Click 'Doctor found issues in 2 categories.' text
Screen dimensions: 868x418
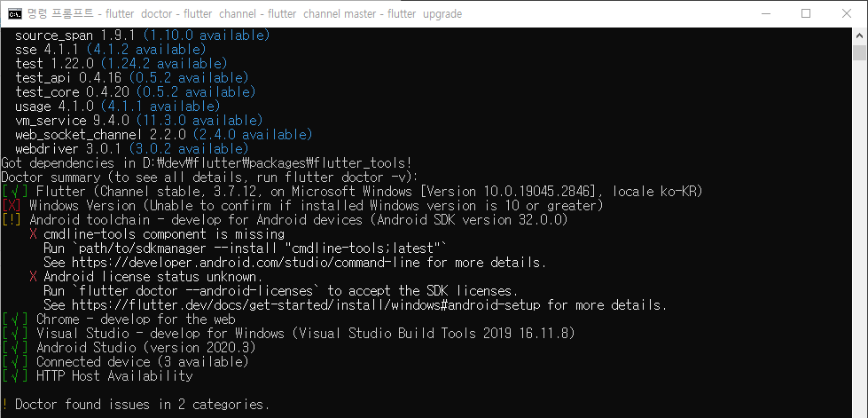coord(142,404)
